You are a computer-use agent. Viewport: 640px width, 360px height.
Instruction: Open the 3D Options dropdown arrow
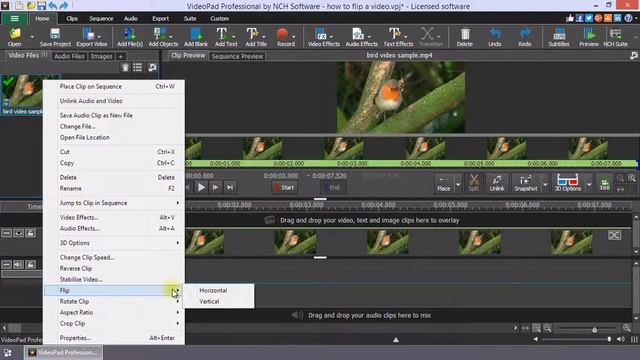click(589, 184)
